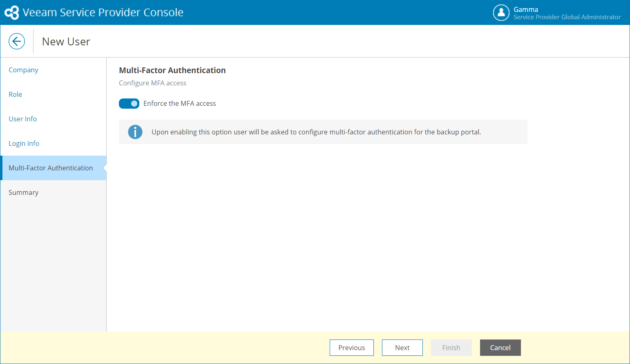Screen dimensions: 630x364
Task: Click the blue info icon
Action: pos(135,132)
